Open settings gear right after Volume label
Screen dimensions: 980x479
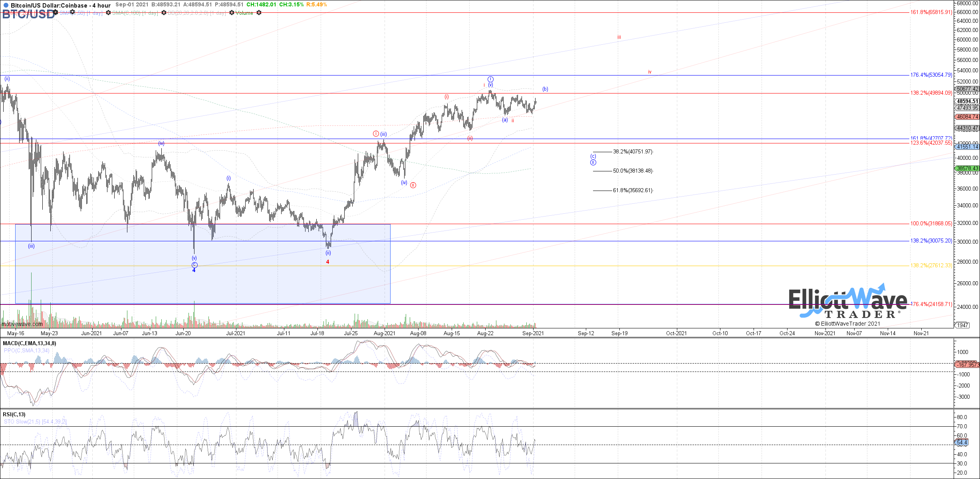coord(259,13)
